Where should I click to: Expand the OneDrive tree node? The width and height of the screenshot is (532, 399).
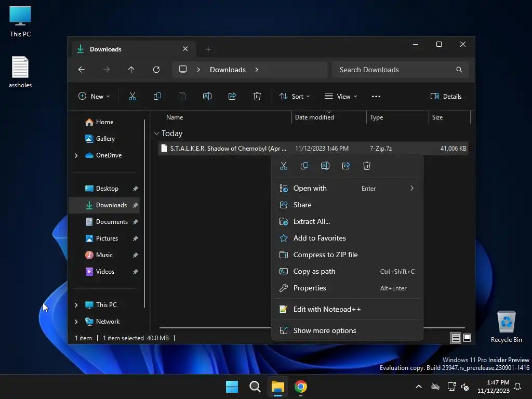click(x=76, y=155)
